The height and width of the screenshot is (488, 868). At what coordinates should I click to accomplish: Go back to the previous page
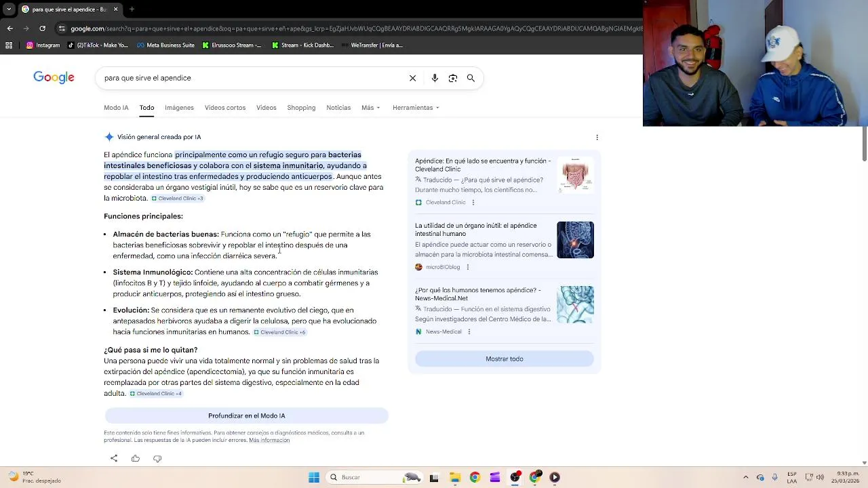[x=9, y=28]
